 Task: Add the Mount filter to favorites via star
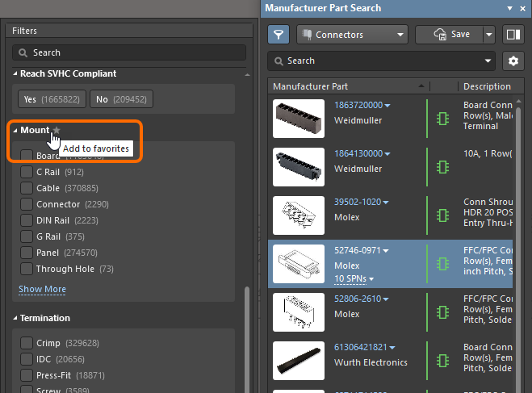point(57,130)
